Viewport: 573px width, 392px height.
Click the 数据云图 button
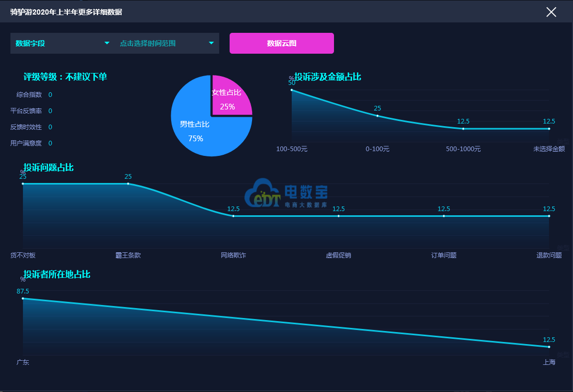281,43
